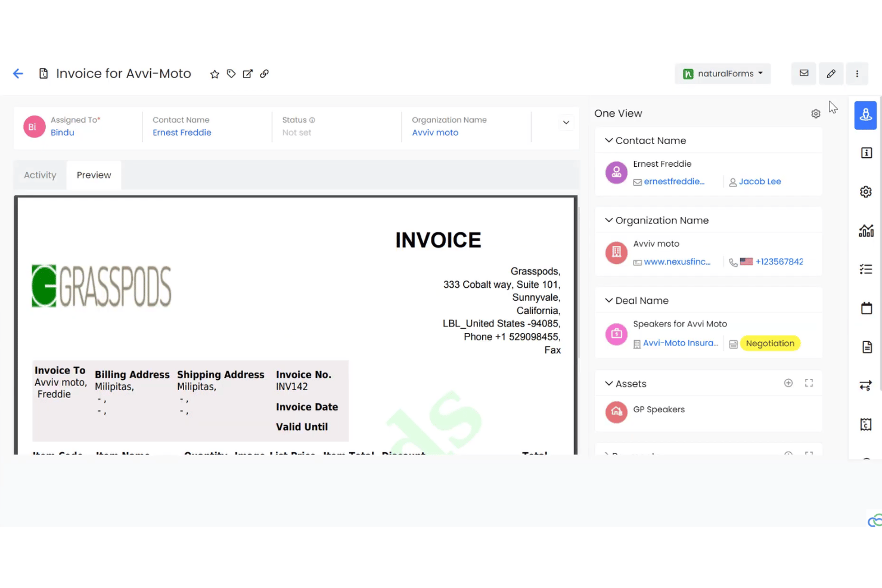Screen dimensions: 882x588
Task: Open the analytics chart sidebar icon
Action: coord(866,231)
